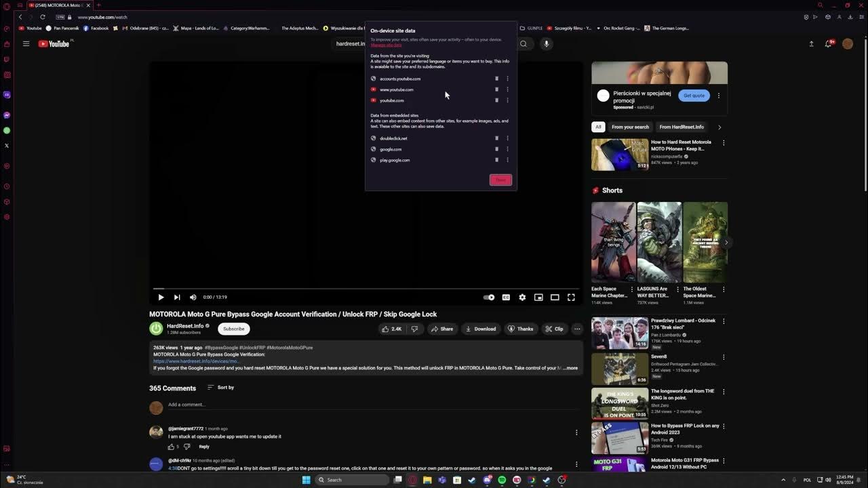Switch to theater mode
The image size is (868, 488).
coord(555,297)
